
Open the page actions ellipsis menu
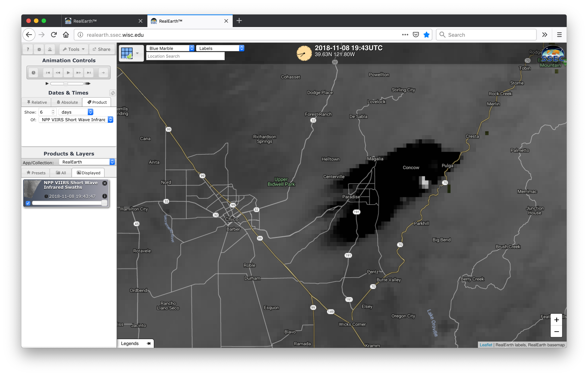405,35
